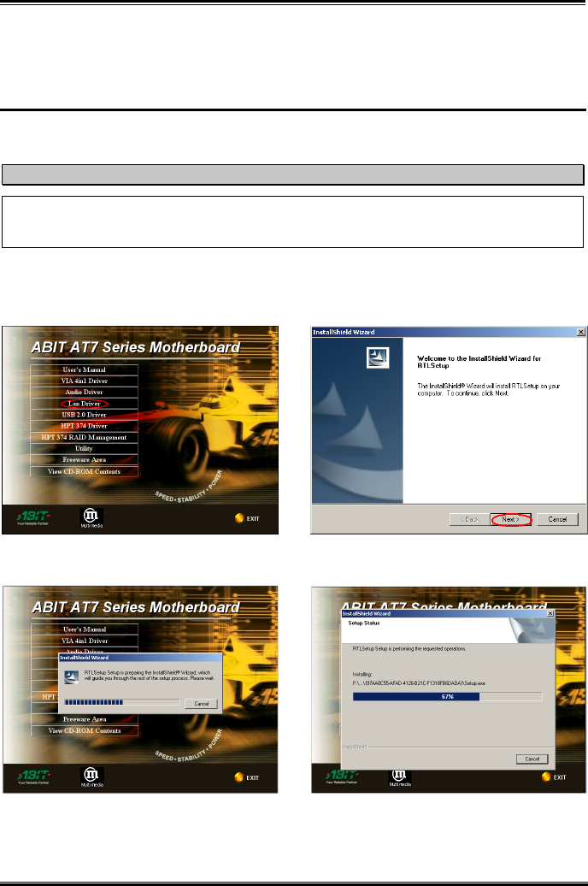The height and width of the screenshot is (886, 588).
Task: Open User's Manual behind the preparing dialog
Action: click(85, 629)
